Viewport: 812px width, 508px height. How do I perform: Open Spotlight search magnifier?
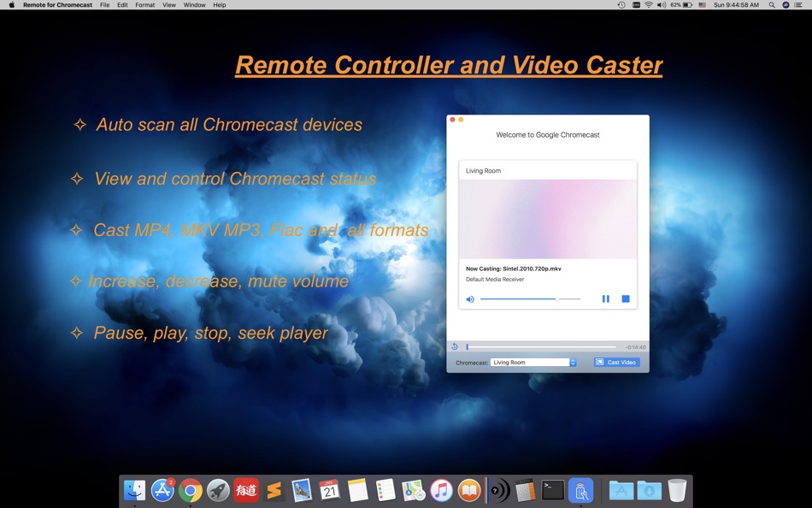pyautogui.click(x=772, y=4)
